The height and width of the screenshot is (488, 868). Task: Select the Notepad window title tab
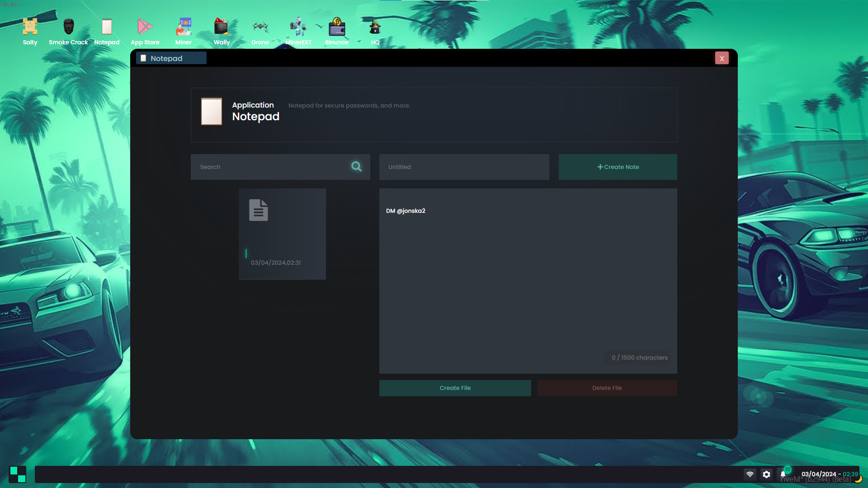(x=171, y=58)
